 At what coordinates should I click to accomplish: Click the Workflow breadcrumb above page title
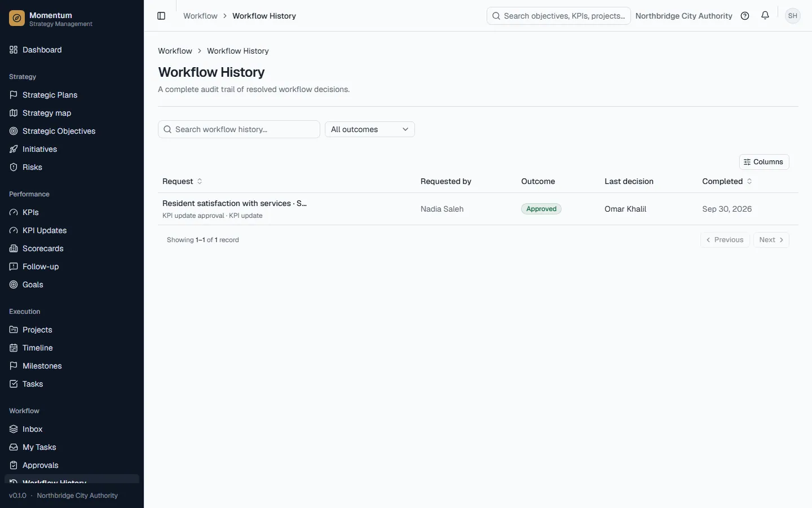(x=175, y=51)
